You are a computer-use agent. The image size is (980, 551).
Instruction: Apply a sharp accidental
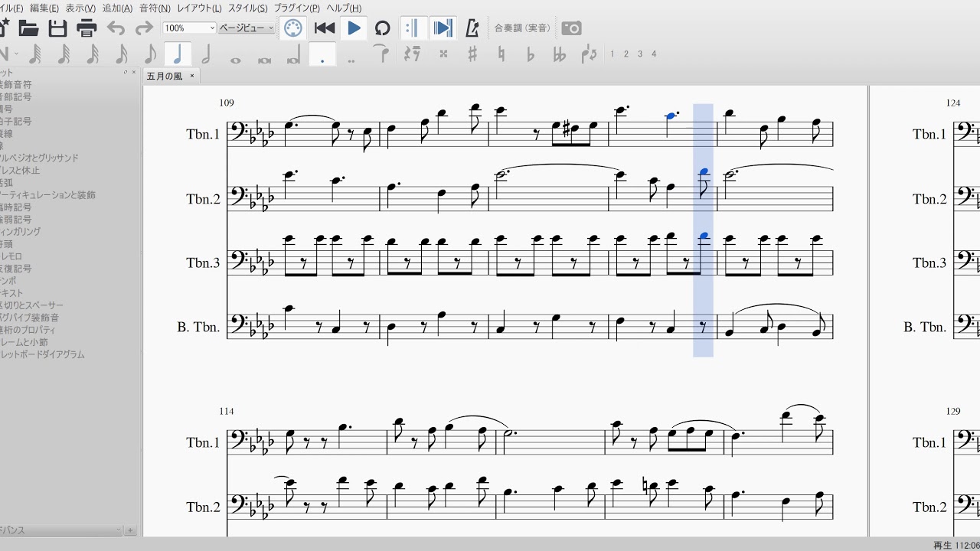tap(472, 54)
